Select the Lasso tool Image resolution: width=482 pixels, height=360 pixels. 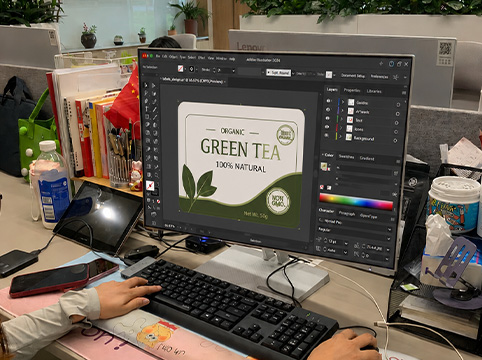(x=154, y=93)
